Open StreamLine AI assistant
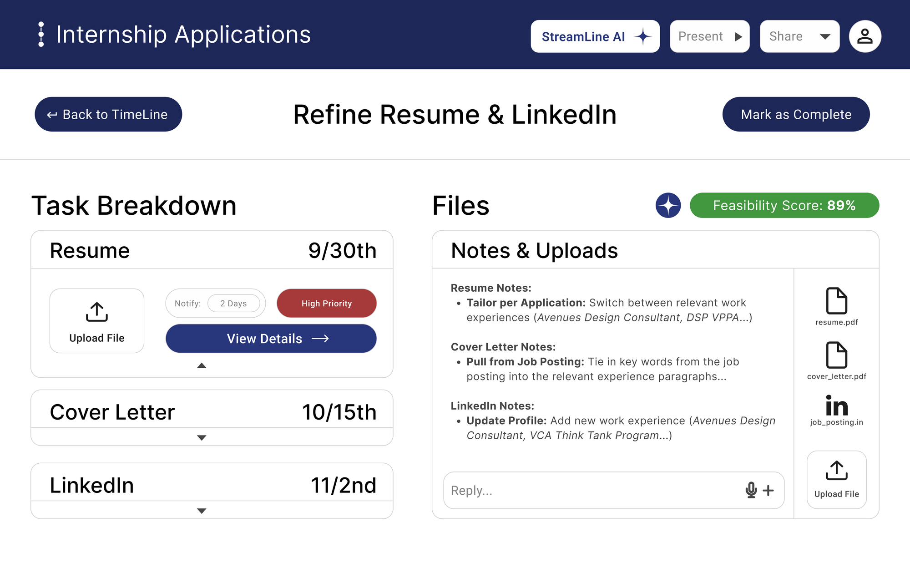910x588 pixels. tap(595, 36)
